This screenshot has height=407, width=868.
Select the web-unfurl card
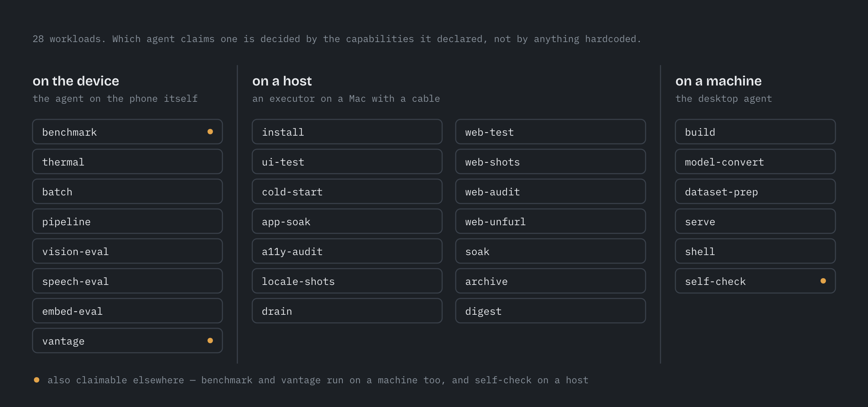pos(551,221)
